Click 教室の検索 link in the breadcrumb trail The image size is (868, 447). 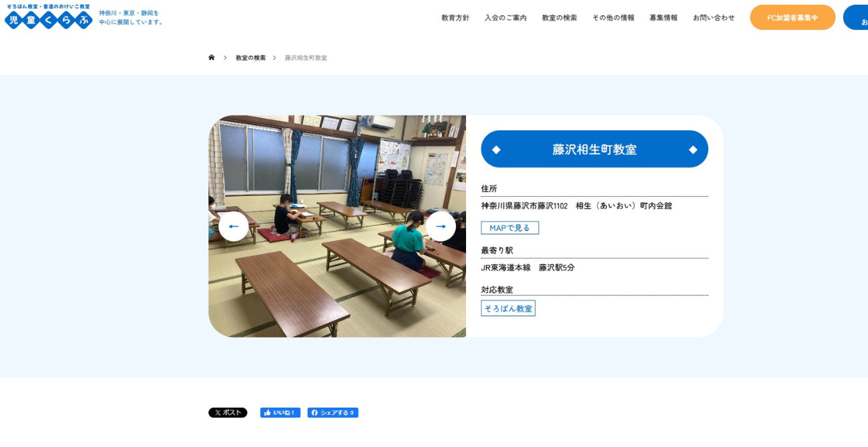coord(250,57)
